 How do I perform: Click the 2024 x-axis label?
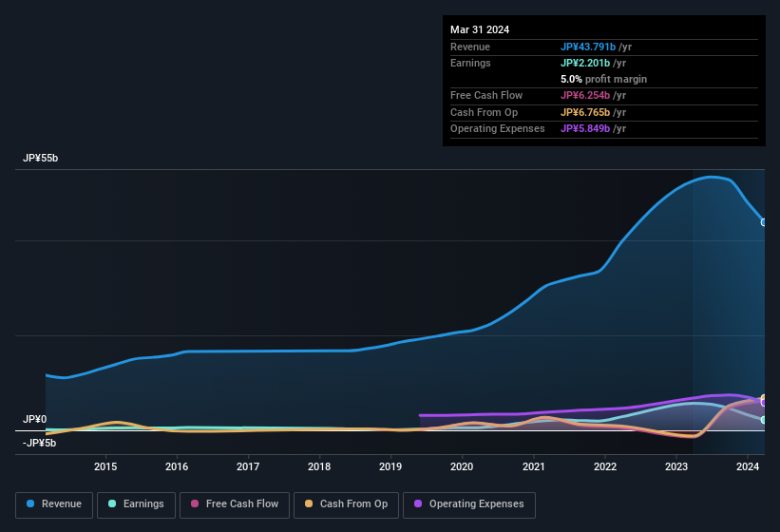tap(748, 466)
